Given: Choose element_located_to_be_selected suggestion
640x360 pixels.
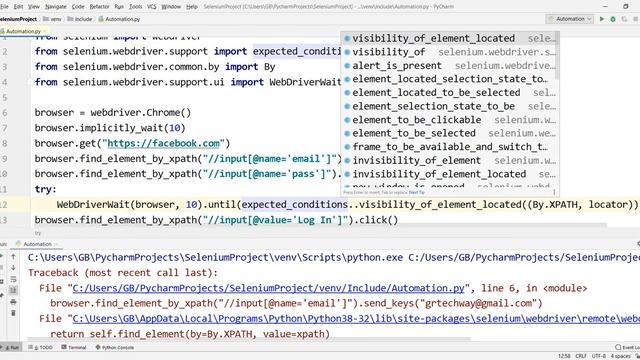Looking at the screenshot, I should 450,92.
